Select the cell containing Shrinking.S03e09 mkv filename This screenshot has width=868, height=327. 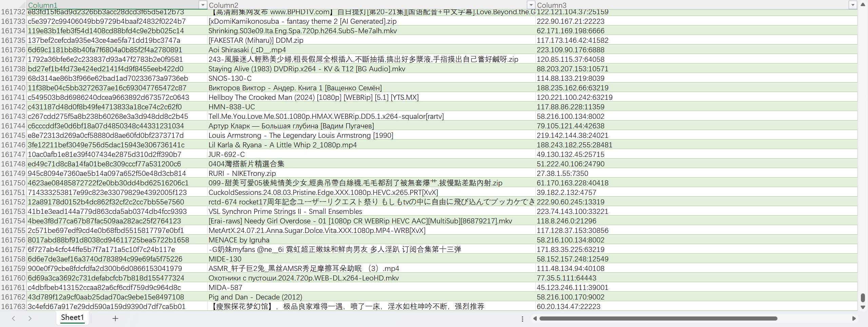pos(371,31)
